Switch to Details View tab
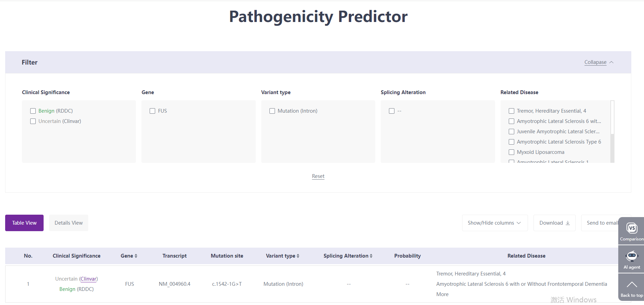Screen dimensions: 644x305 [69, 223]
